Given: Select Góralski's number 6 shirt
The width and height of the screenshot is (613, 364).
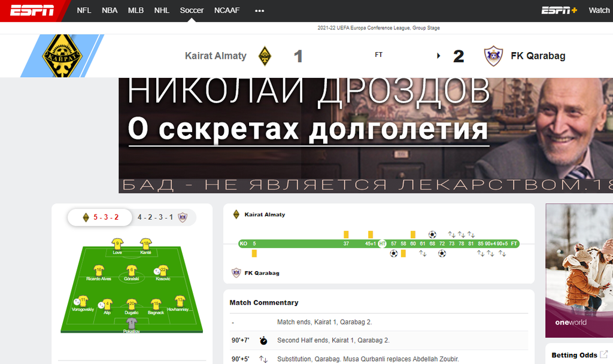Looking at the screenshot, I should coord(131,270).
